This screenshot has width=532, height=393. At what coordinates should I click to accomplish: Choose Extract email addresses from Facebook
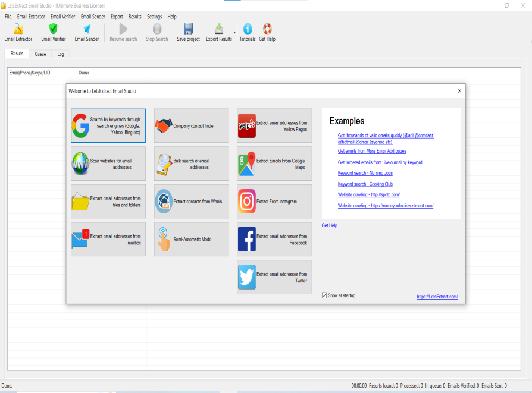point(274,240)
